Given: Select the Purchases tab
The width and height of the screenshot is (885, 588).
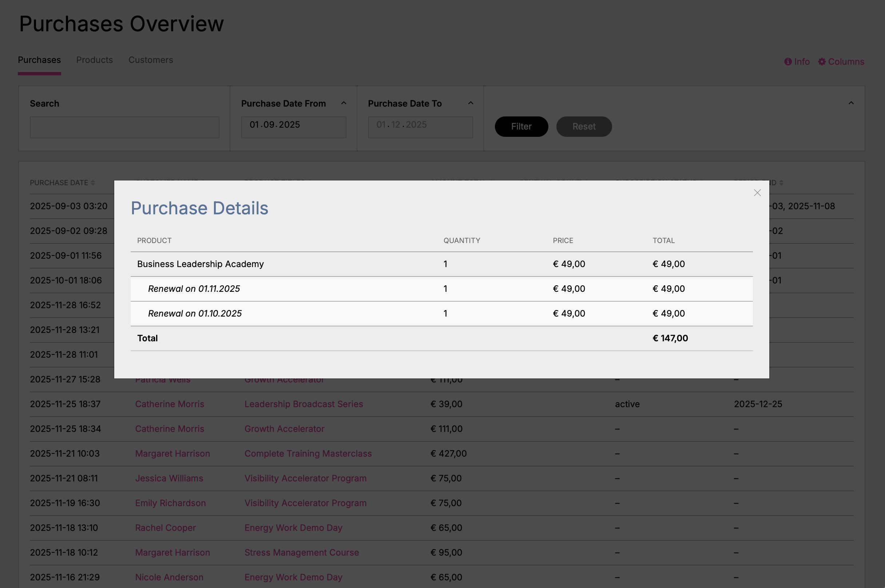Looking at the screenshot, I should (x=39, y=60).
